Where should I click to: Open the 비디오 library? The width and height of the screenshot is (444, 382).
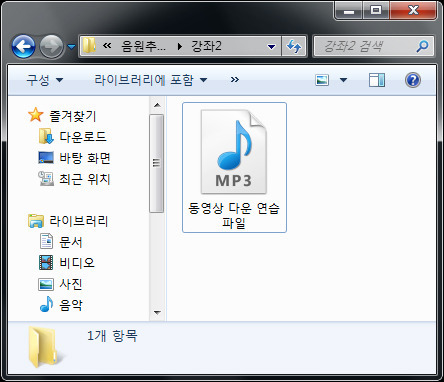(x=77, y=263)
